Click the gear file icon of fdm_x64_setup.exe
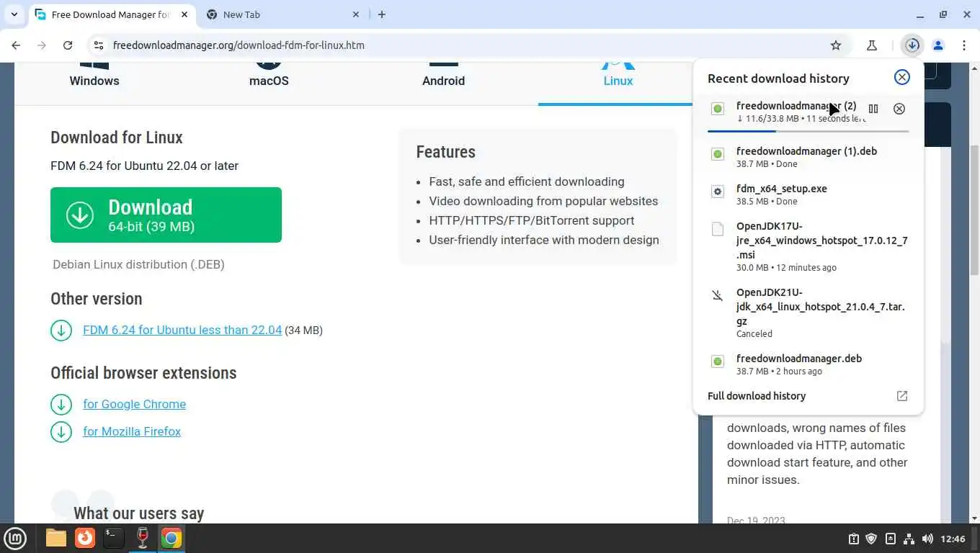The width and height of the screenshot is (980, 553). click(717, 192)
